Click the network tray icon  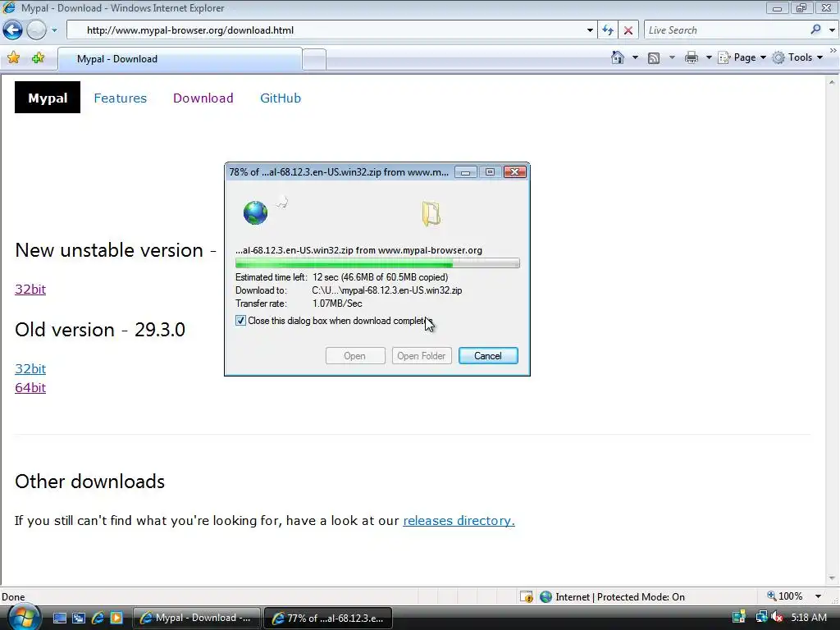pyautogui.click(x=761, y=617)
